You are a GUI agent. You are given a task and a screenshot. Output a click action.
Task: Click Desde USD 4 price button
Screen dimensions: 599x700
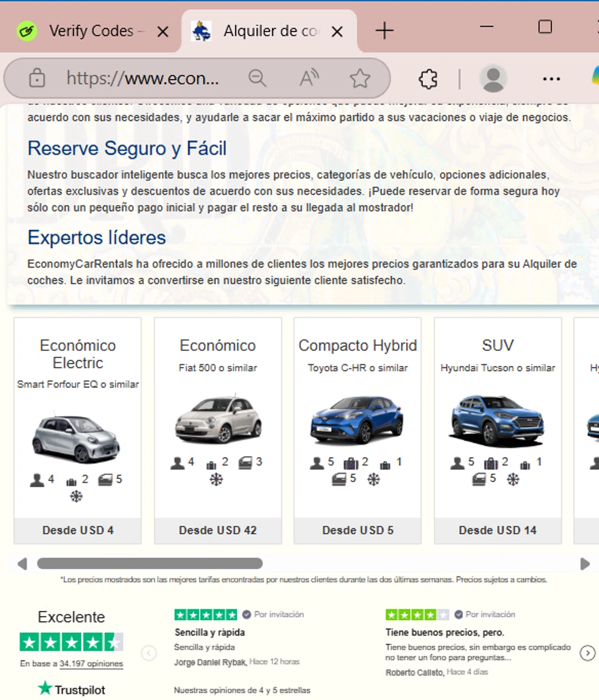click(78, 531)
